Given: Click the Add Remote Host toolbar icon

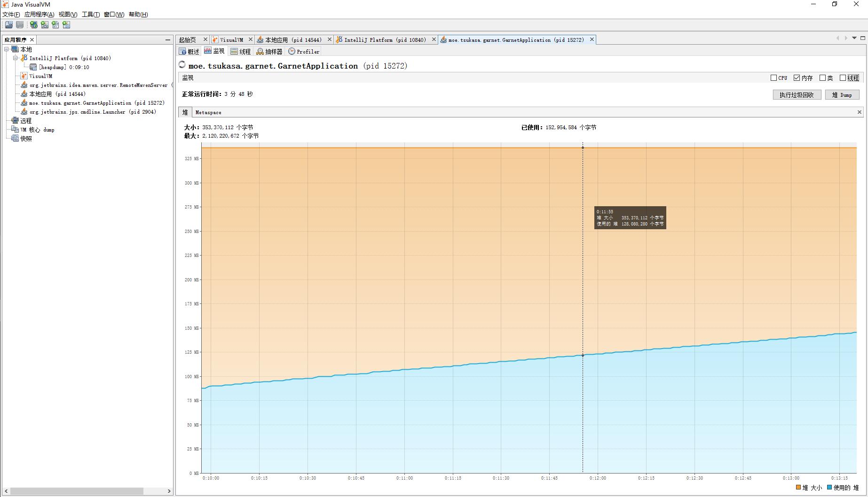Looking at the screenshot, I should point(34,24).
